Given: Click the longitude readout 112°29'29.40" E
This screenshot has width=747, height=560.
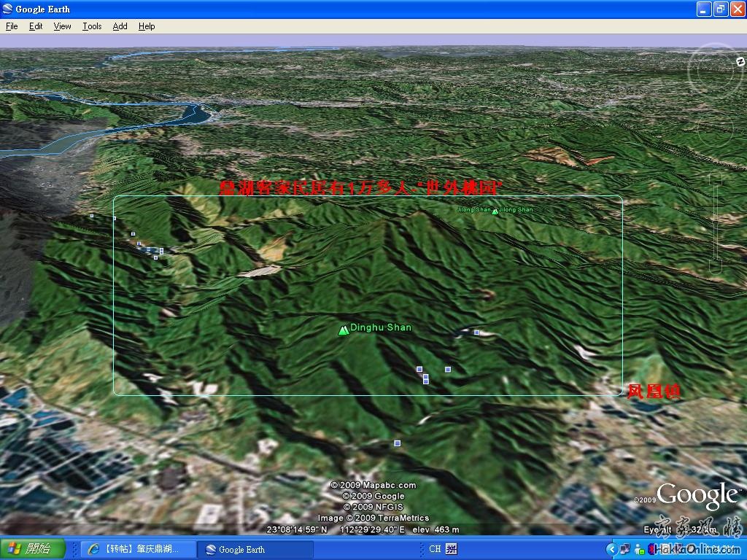Looking at the screenshot, I should coord(372,529).
